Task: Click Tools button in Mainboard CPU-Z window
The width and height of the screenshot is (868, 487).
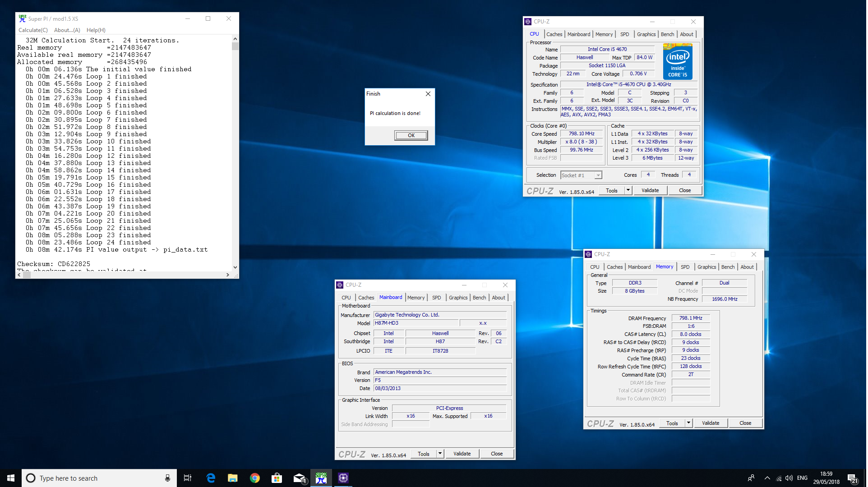Action: point(424,454)
